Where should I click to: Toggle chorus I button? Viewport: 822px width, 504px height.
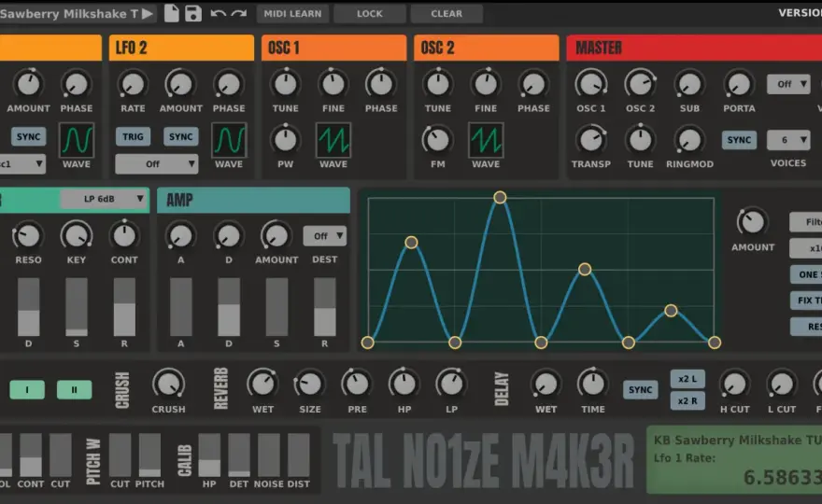point(27,390)
